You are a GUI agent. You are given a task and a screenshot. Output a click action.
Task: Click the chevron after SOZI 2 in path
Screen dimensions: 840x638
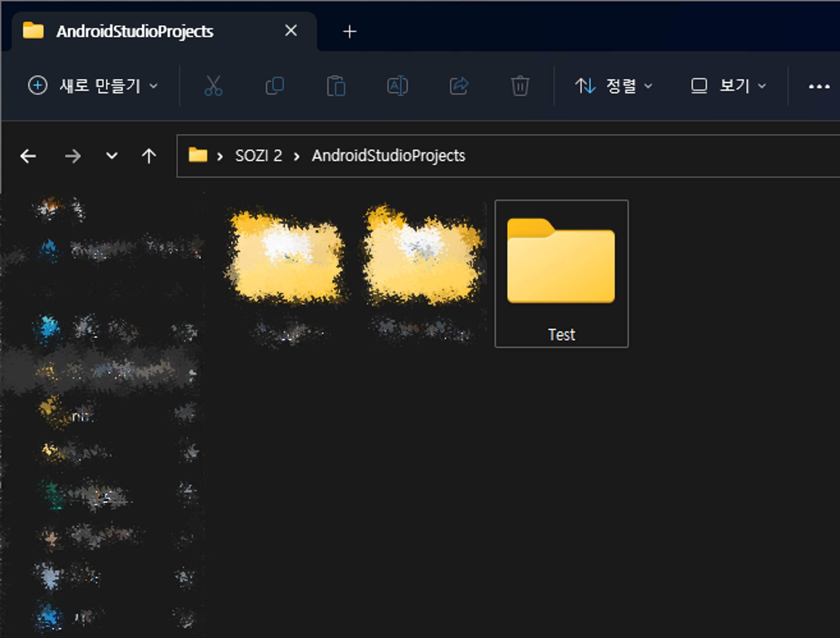[297, 156]
